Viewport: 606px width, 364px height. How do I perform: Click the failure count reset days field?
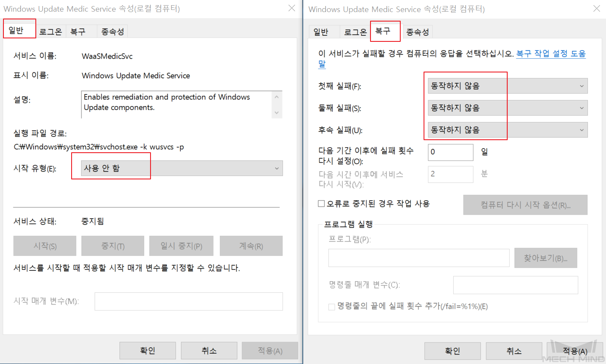[x=450, y=152]
